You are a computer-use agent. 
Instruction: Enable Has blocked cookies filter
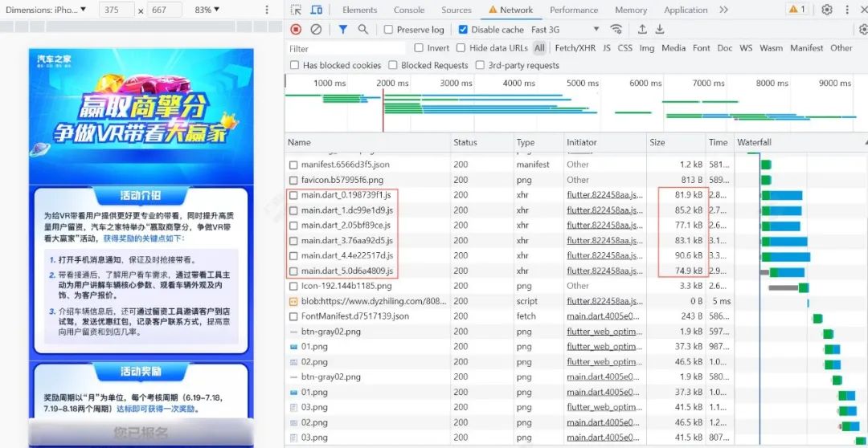click(294, 65)
